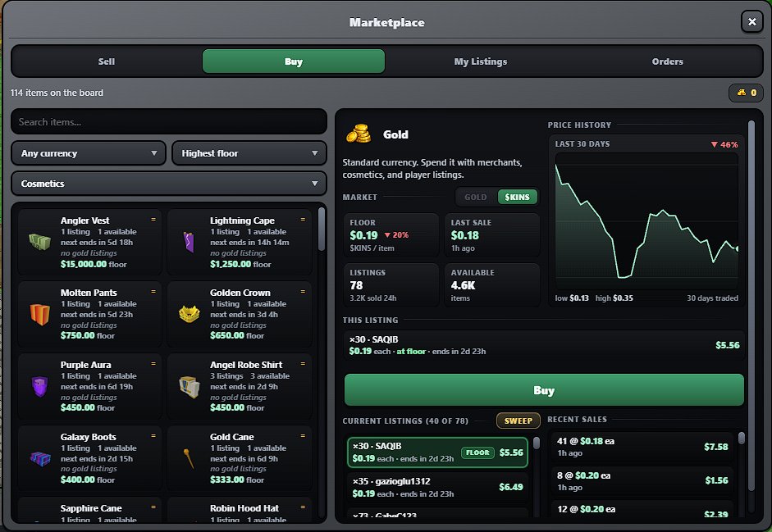Click the detail panel scrollbar
Image resolution: width=772 pixels, height=532 pixels.
pos(751,305)
